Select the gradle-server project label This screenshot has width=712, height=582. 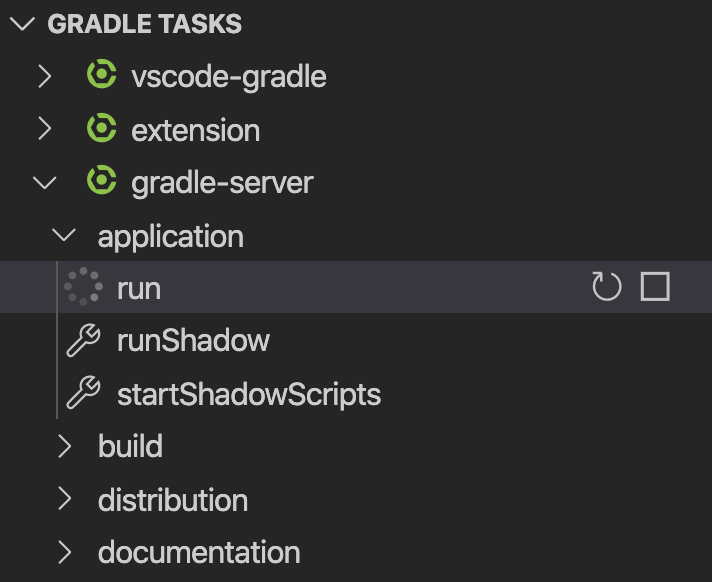[x=222, y=183]
